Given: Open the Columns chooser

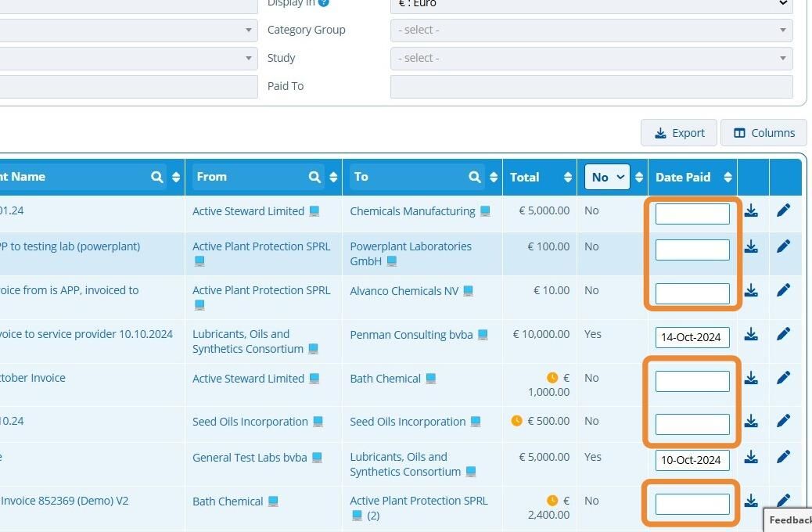Looking at the screenshot, I should (x=763, y=133).
